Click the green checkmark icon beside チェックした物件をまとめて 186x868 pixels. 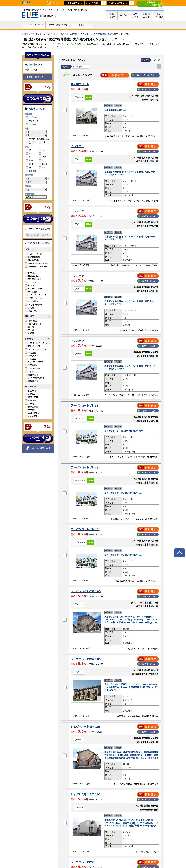64,75
